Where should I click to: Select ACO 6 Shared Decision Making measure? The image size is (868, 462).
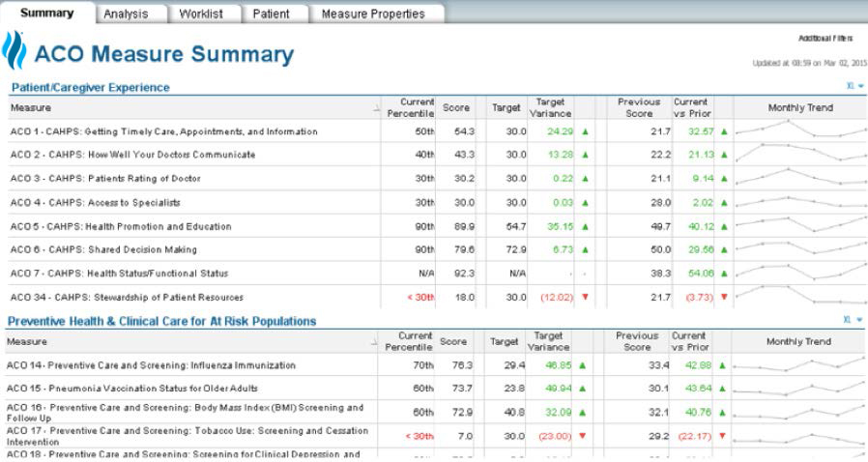[x=103, y=249]
